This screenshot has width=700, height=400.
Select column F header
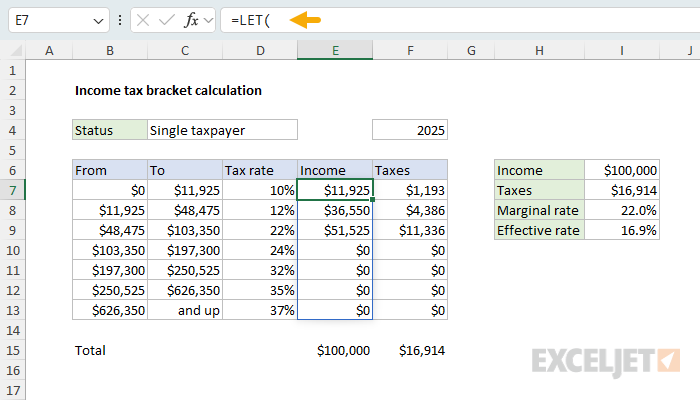coord(410,50)
